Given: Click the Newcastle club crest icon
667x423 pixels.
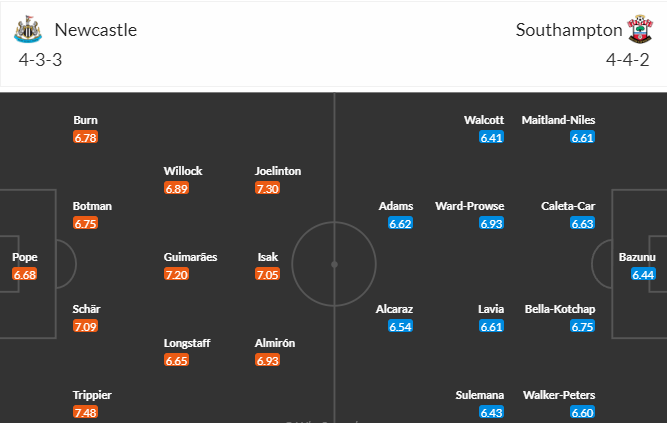Looking at the screenshot, I should coord(28,29).
